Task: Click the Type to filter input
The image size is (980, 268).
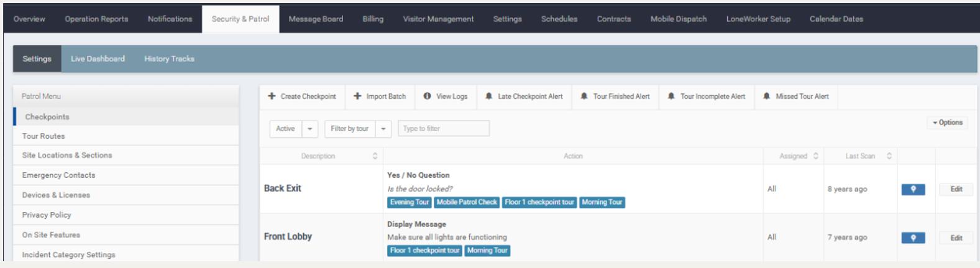Action: (x=444, y=129)
